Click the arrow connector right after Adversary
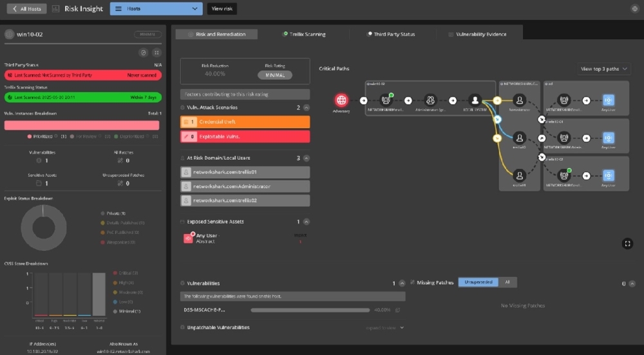The height and width of the screenshot is (355, 644). click(x=363, y=101)
